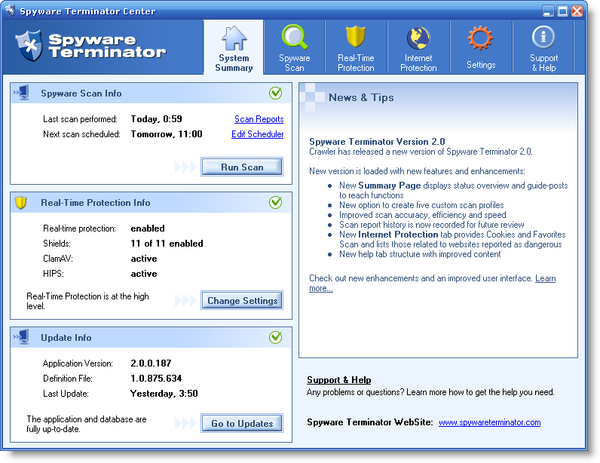Click the HIPS 'active' status value
Image resolution: width=600 pixels, height=463 pixels.
click(x=144, y=274)
